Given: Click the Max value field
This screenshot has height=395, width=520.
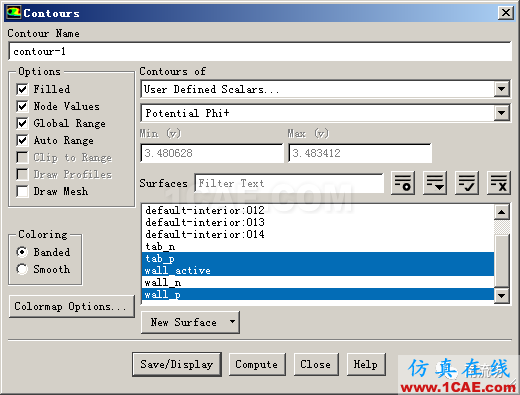Looking at the screenshot, I should [x=360, y=153].
